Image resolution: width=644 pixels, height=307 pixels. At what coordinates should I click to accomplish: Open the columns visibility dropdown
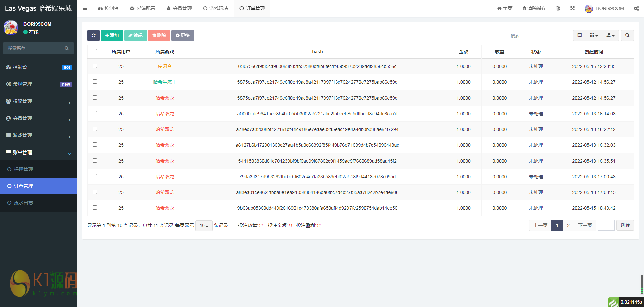click(x=594, y=35)
